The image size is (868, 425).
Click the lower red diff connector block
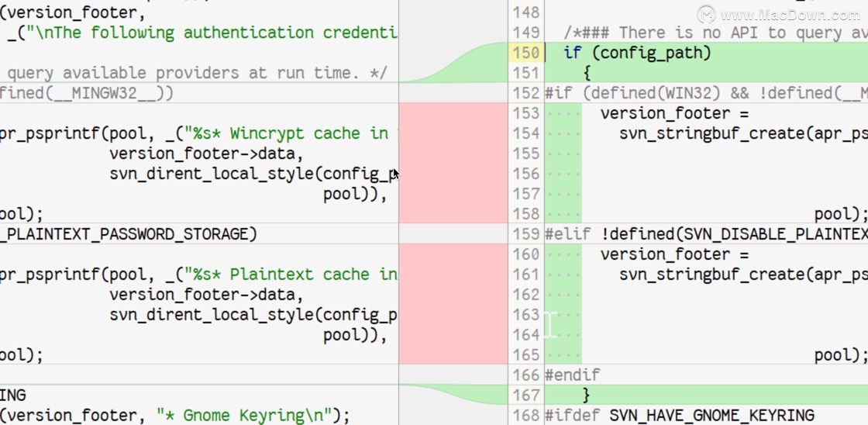453,304
